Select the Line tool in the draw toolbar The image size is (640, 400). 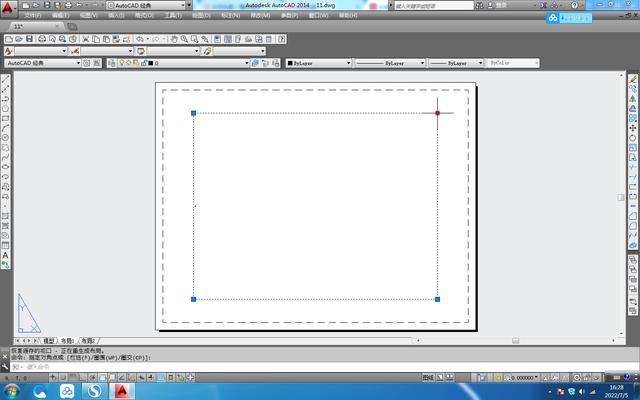pos(6,78)
